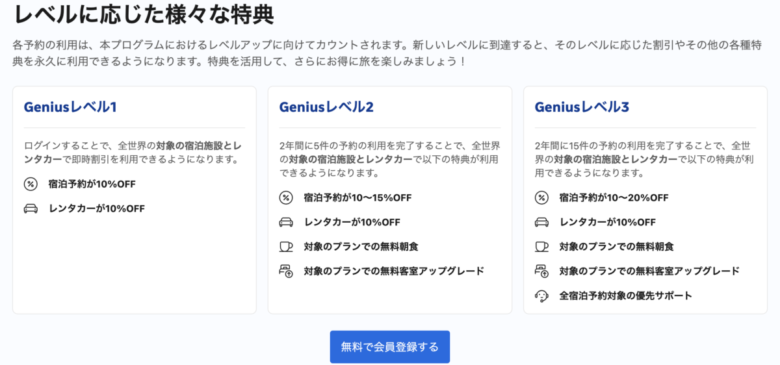Click the rental car icon in Genius Level 3

[542, 222]
